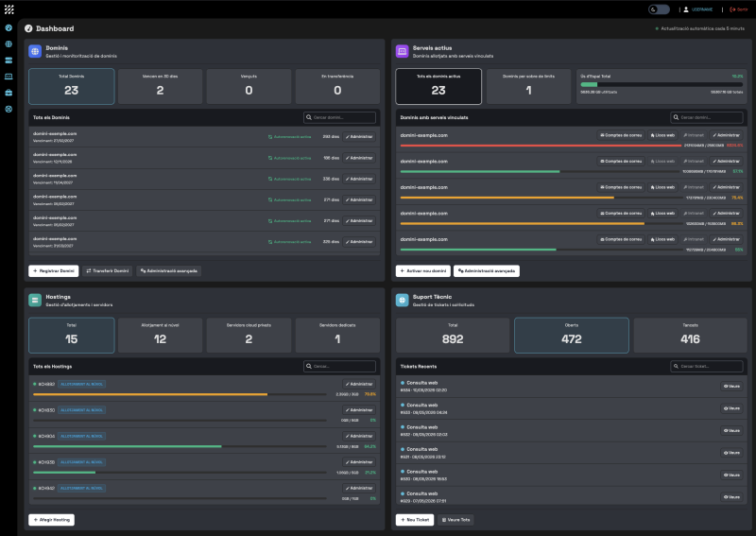Focus the Dominis amb serveis vinculats search field
Image resolution: width=756 pixels, height=536 pixels.
coord(707,117)
